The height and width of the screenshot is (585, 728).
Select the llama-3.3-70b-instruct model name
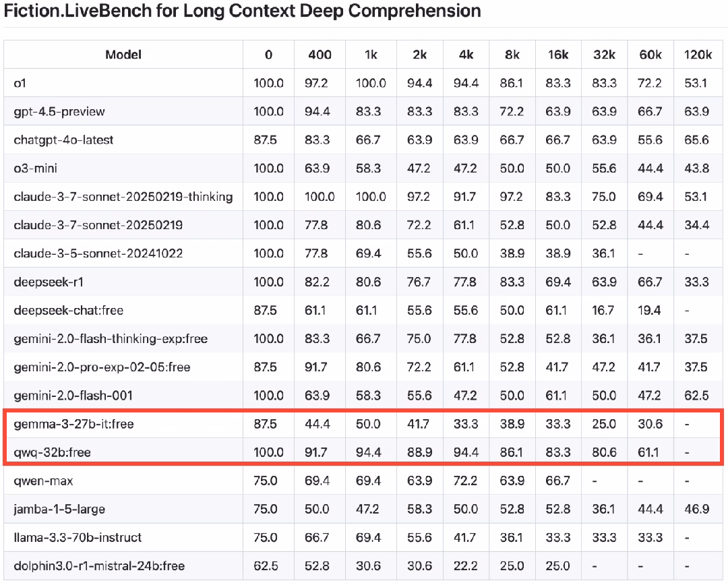tap(78, 538)
